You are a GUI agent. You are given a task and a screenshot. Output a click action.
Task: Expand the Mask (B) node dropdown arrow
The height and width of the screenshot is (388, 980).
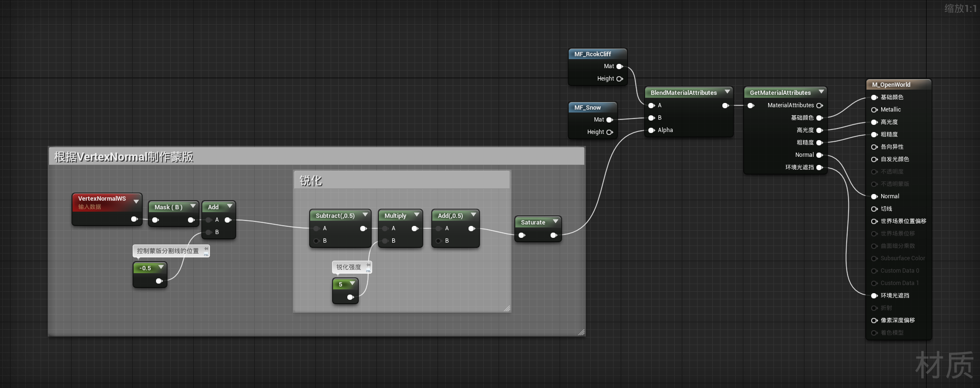coord(193,206)
